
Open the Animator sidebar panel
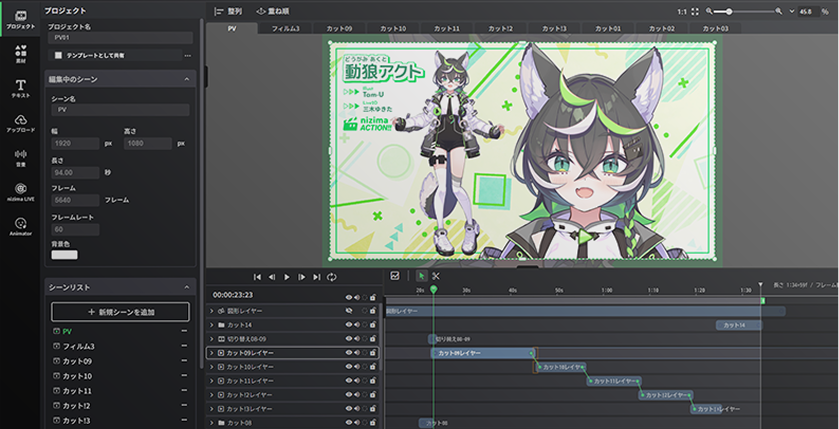[20, 226]
